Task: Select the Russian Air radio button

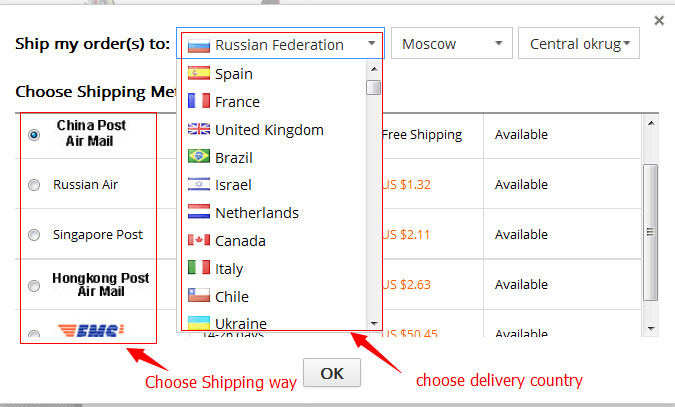Action: [x=35, y=185]
